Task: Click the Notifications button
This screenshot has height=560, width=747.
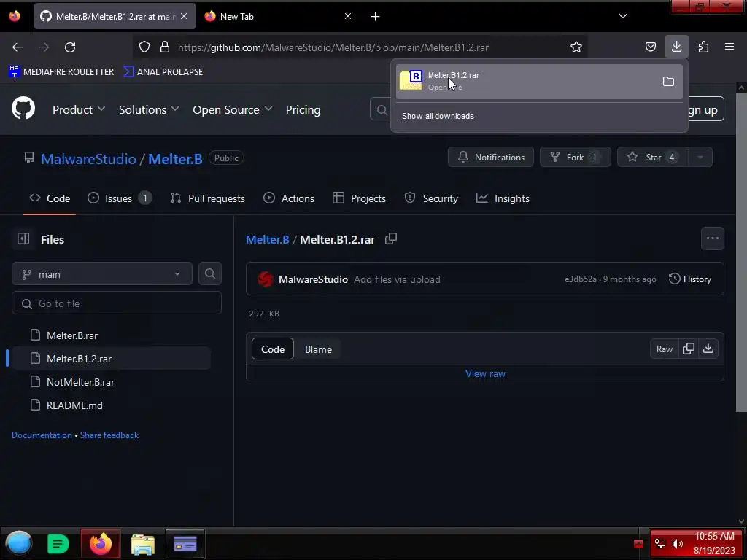Action: tap(491, 157)
